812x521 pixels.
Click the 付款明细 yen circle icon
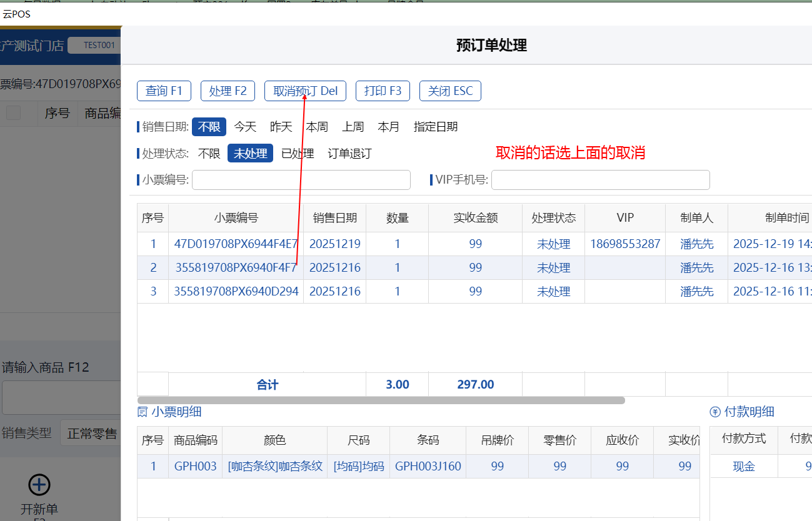(715, 412)
